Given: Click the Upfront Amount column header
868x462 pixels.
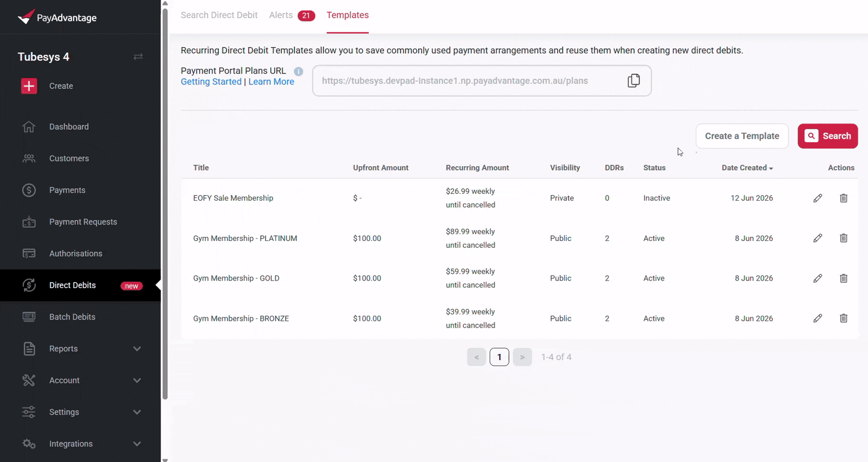Looking at the screenshot, I should 381,168.
